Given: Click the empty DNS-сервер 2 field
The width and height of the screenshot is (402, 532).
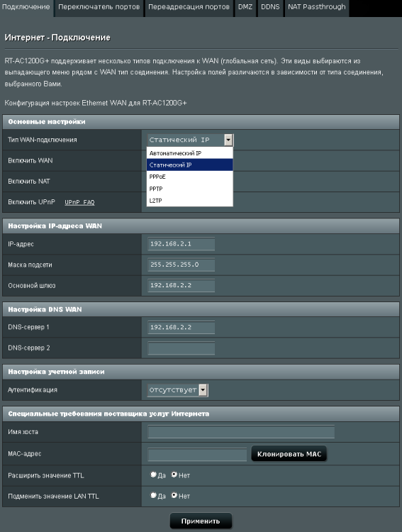Looking at the screenshot, I should 182,348.
